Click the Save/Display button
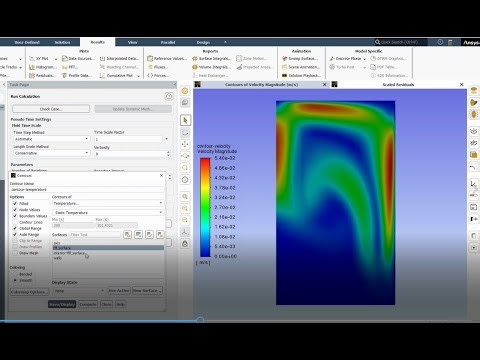Viewport: 480px width, 360px height. [x=62, y=304]
